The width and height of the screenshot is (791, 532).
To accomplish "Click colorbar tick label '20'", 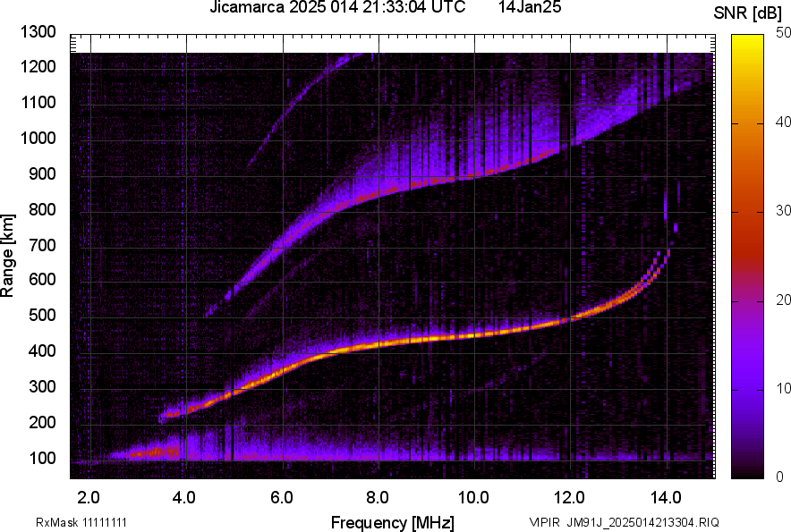I will click(783, 300).
